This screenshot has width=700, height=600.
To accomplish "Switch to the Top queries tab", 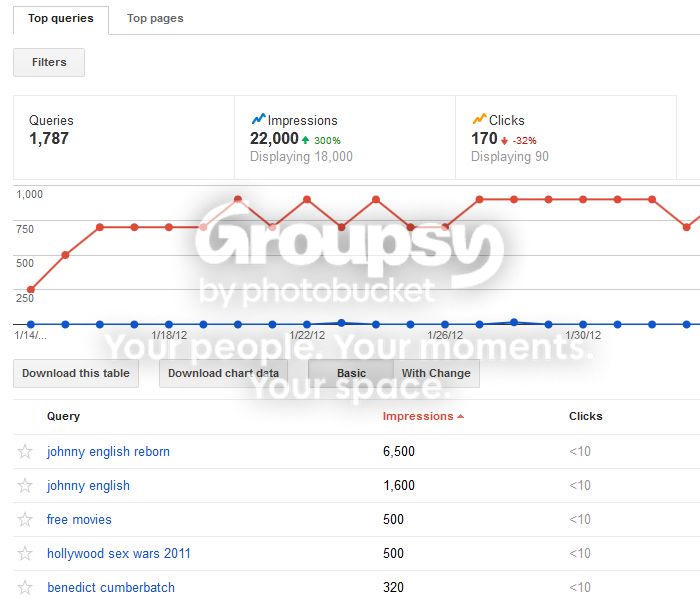I will tap(61, 20).
